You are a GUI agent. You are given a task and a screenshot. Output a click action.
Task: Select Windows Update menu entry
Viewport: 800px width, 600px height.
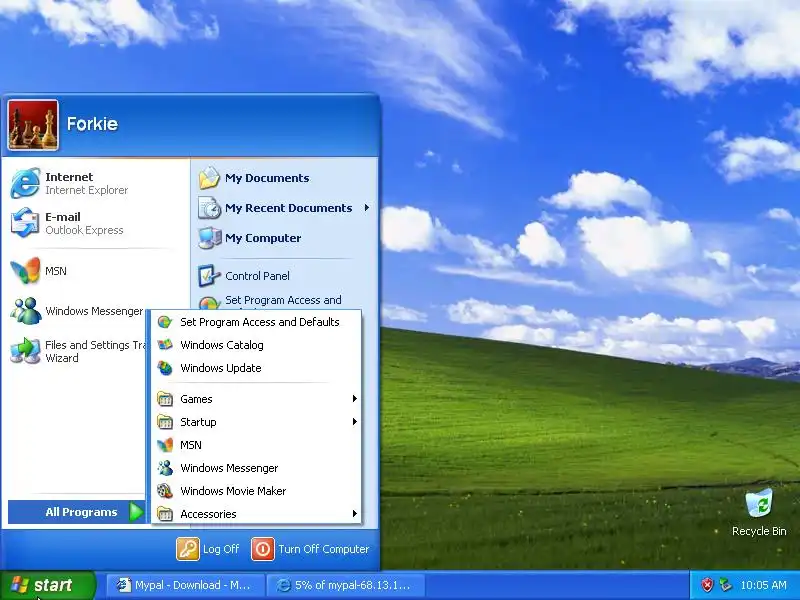click(x=256, y=368)
